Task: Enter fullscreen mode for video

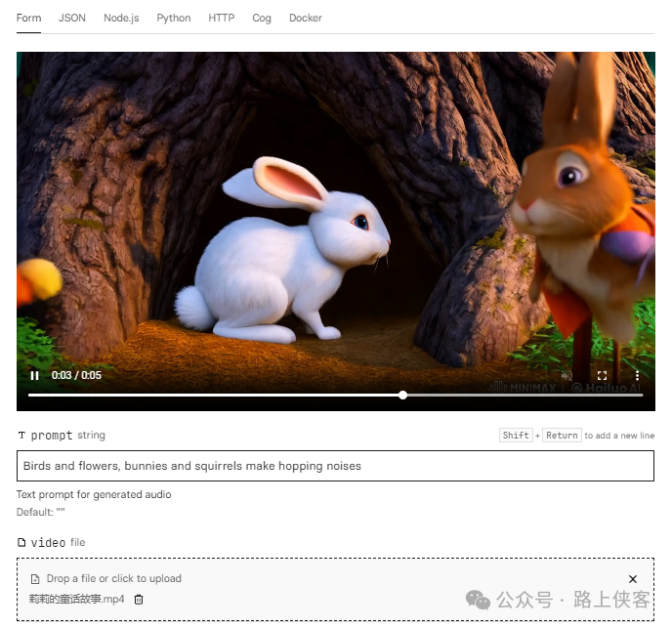Action: (x=602, y=375)
